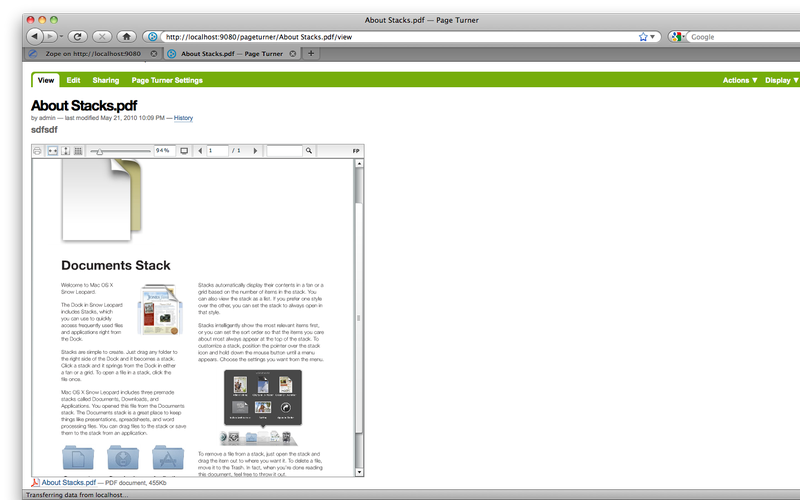The height and width of the screenshot is (500, 800).
Task: Open the History link
Action: click(x=183, y=118)
